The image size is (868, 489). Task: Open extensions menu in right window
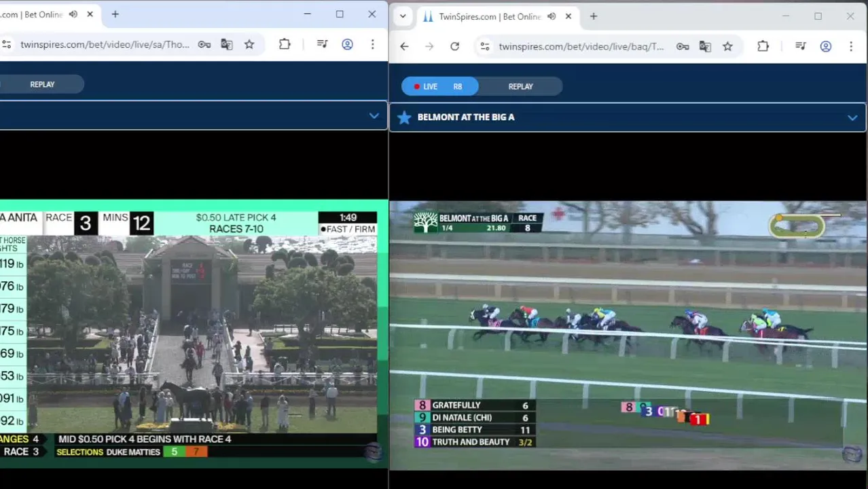(763, 46)
